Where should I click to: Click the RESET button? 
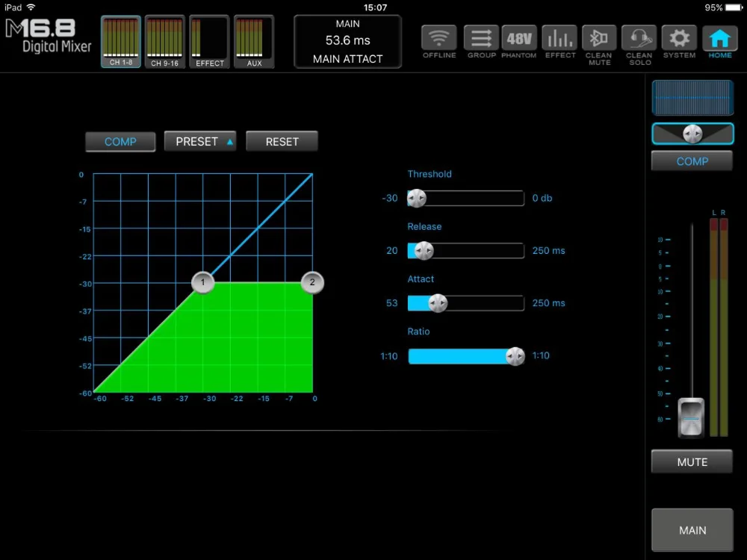[x=282, y=141]
